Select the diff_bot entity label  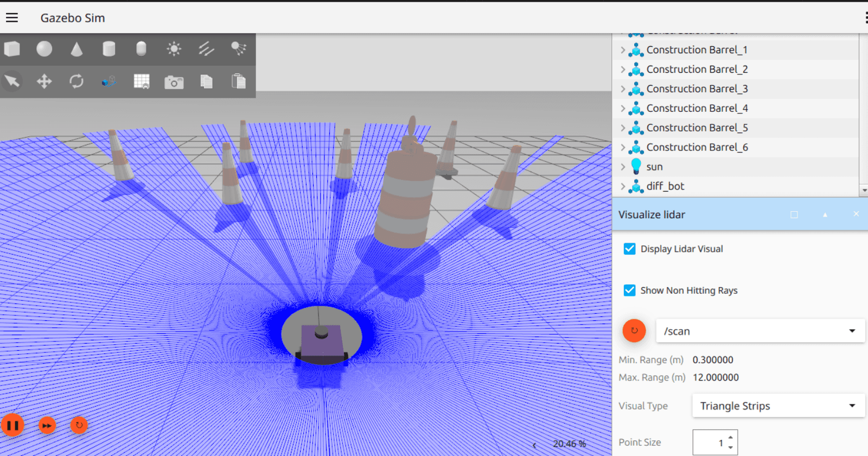coord(666,186)
